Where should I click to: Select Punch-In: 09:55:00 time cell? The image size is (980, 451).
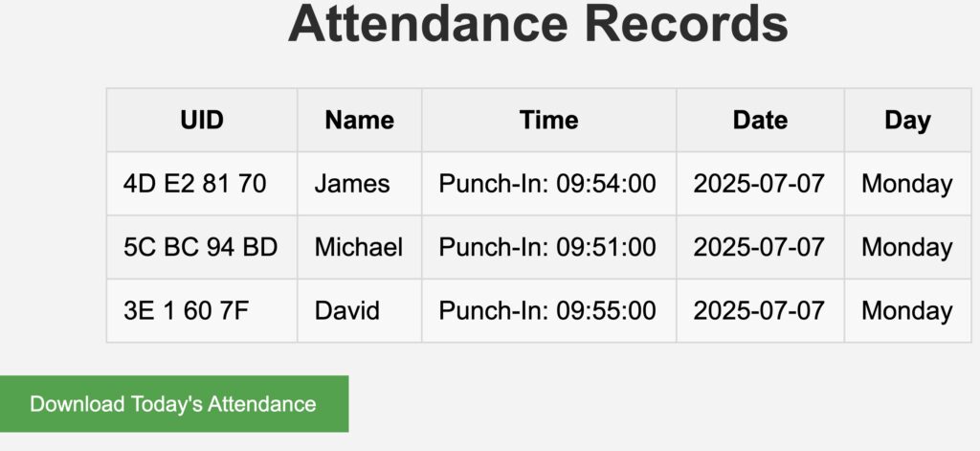[547, 310]
